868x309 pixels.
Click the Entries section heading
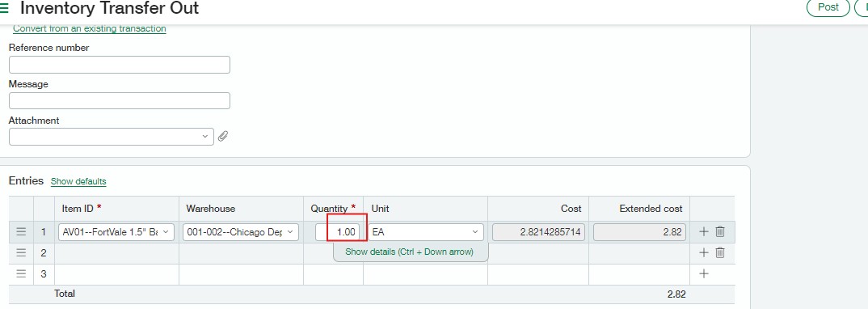[x=26, y=181]
